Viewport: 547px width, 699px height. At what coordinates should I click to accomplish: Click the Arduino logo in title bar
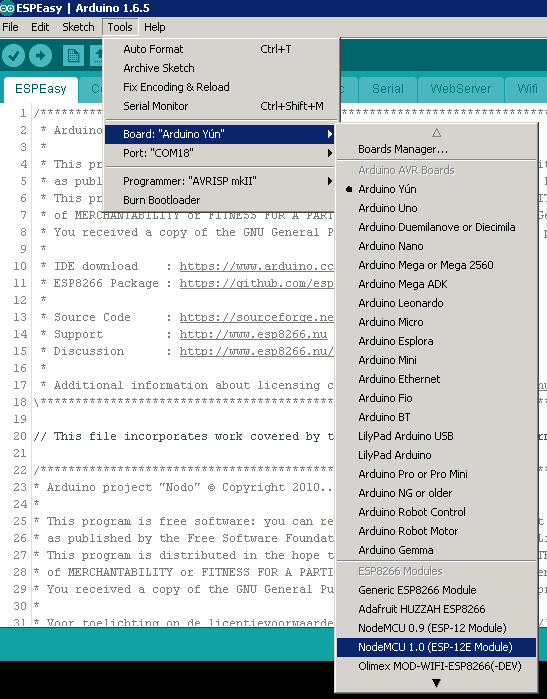click(x=7, y=8)
